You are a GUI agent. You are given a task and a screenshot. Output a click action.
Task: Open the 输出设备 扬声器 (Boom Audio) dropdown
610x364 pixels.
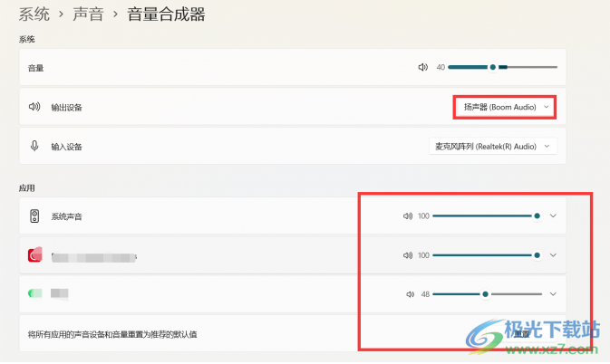click(506, 107)
